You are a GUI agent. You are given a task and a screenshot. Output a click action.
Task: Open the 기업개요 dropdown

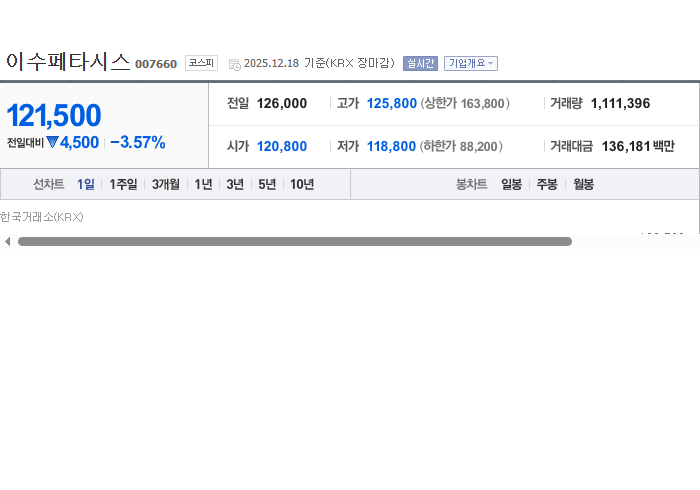471,63
